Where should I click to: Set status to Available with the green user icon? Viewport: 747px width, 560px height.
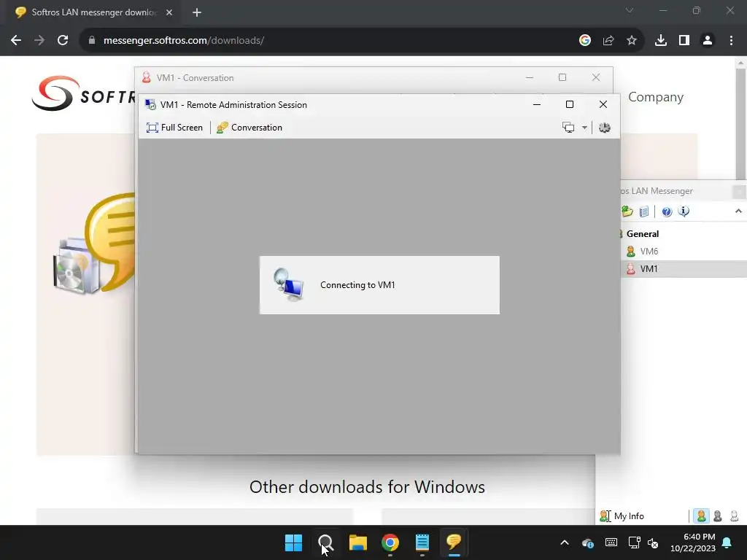(x=701, y=516)
